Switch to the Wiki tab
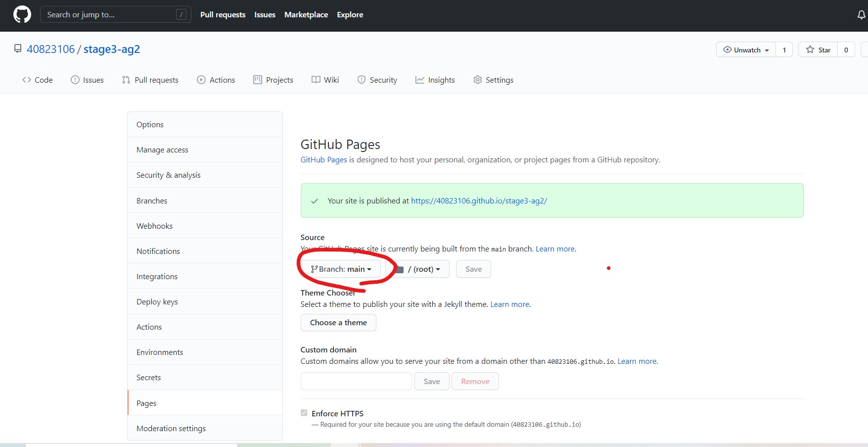The height and width of the screenshot is (447, 868). [325, 80]
